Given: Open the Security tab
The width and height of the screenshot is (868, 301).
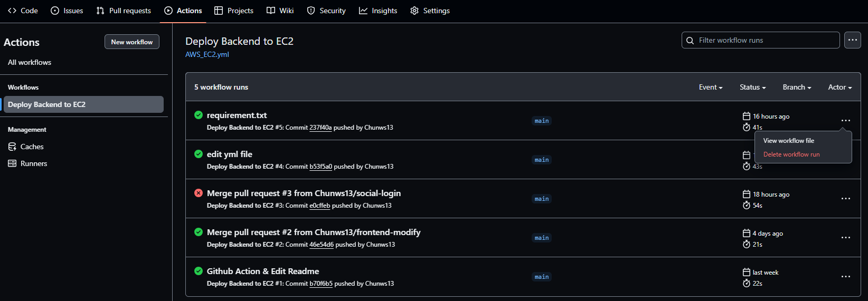Looking at the screenshot, I should [x=326, y=11].
